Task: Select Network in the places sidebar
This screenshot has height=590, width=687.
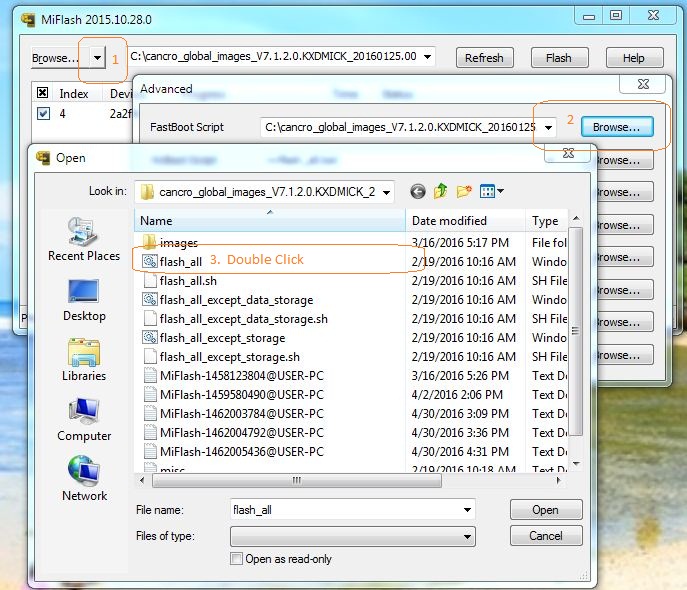Action: (x=84, y=479)
